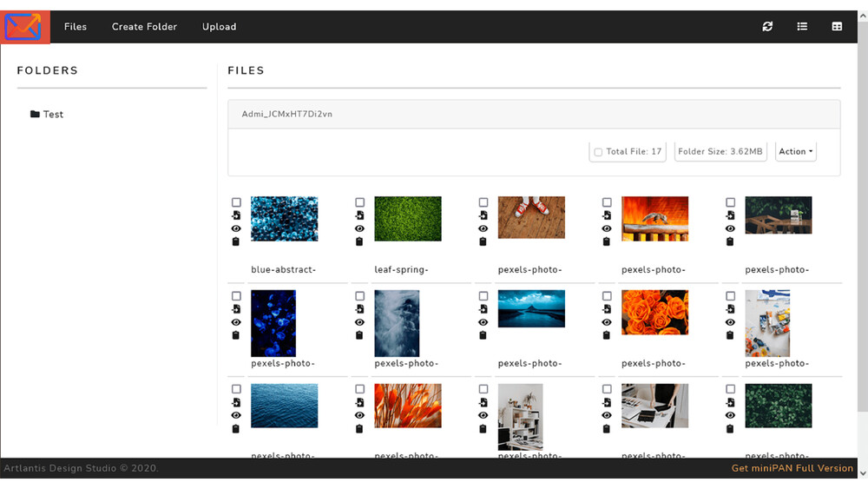Click eye icon beside blue jellyfish photo
The image size is (868, 489).
pos(236,322)
